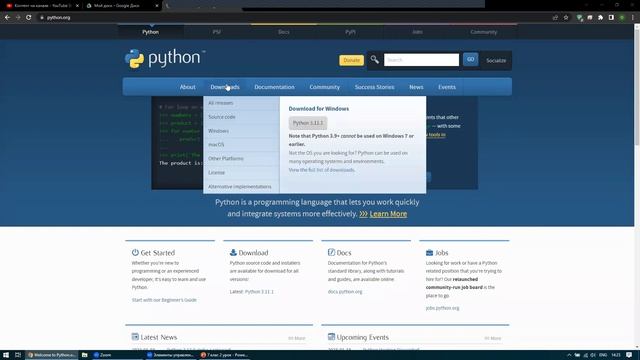
Task: Open the Latest News More link
Action: pyautogui.click(x=297, y=338)
